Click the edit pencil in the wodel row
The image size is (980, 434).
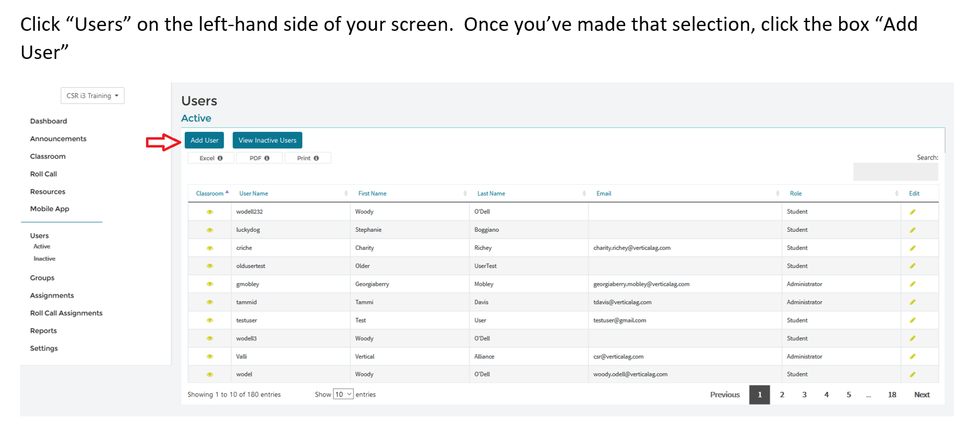[x=912, y=374]
